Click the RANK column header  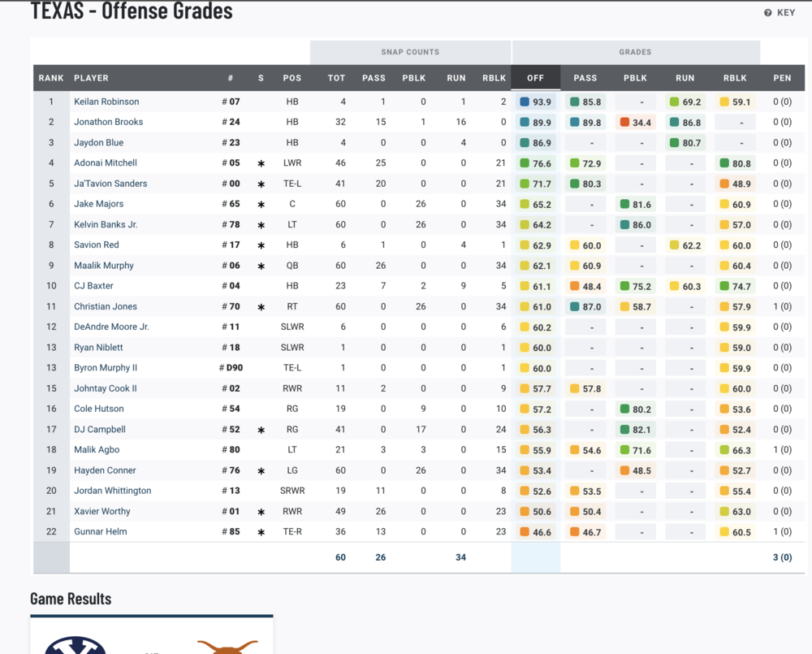[50, 78]
